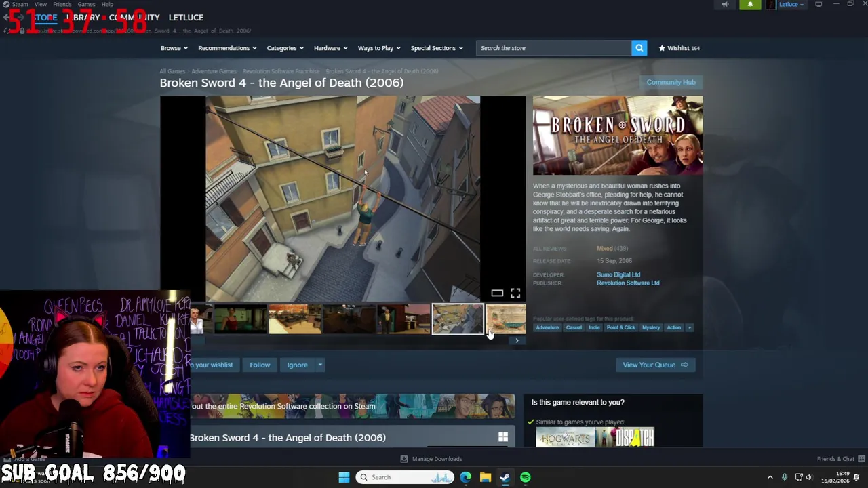Click the Indie tag

[594, 327]
